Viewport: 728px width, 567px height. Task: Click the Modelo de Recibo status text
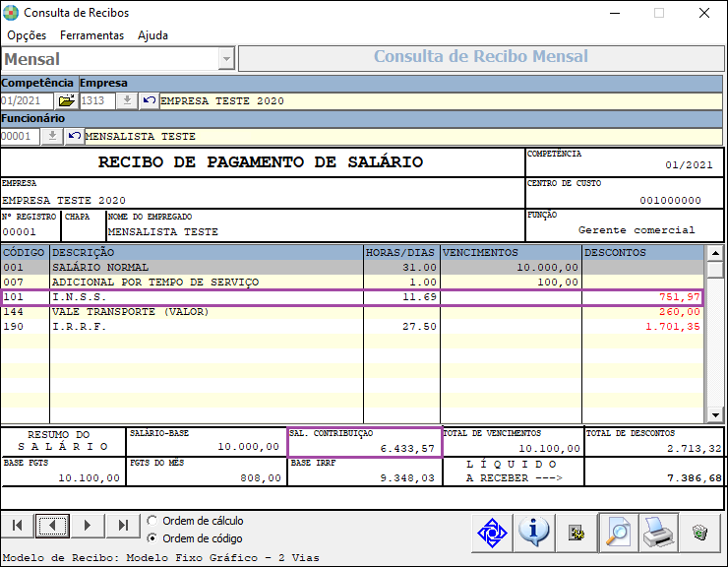[x=160, y=558]
